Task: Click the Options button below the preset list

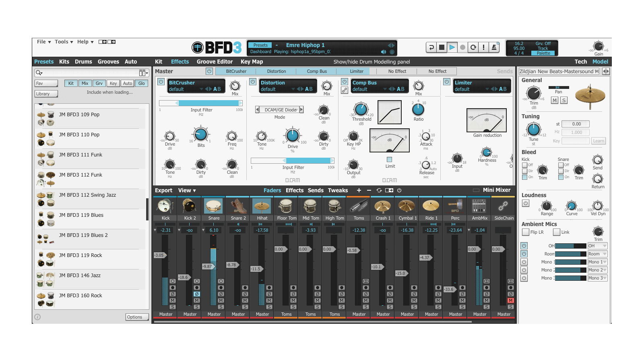Action: coord(136,317)
